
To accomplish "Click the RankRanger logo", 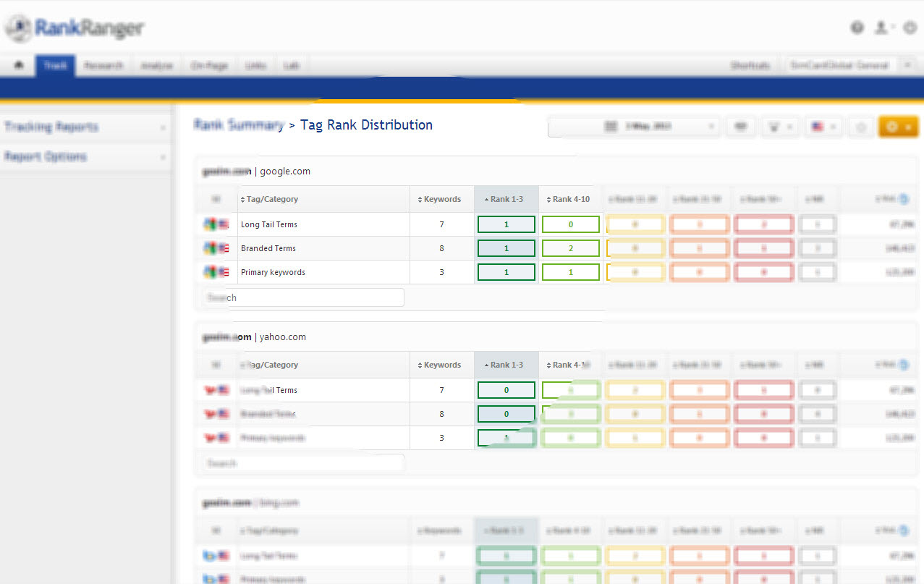I will pyautogui.click(x=76, y=28).
